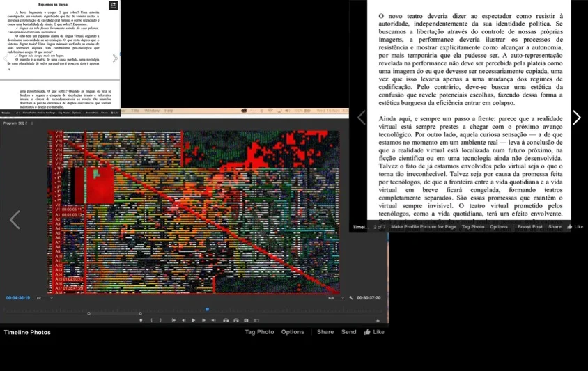This screenshot has width=588, height=371.
Task: Export frame with the camera icon
Action: 246,320
